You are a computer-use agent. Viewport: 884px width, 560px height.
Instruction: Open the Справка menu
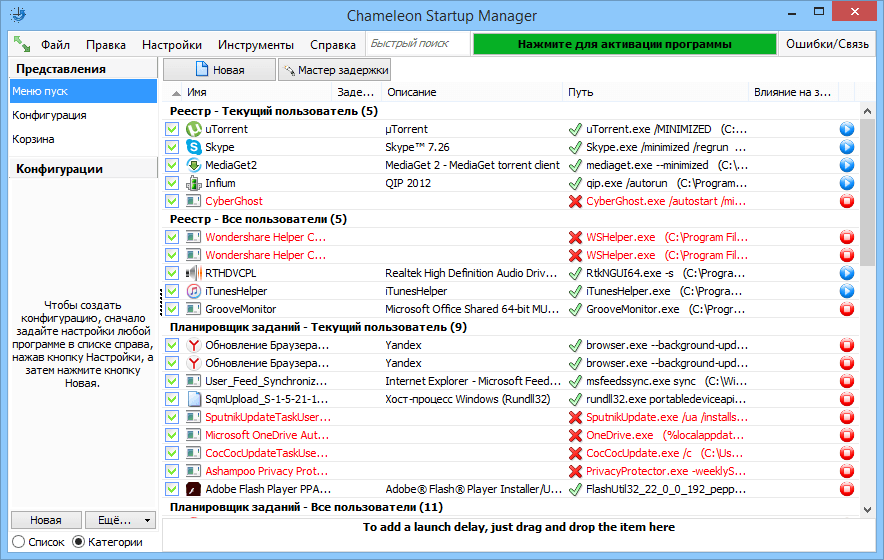tap(333, 45)
